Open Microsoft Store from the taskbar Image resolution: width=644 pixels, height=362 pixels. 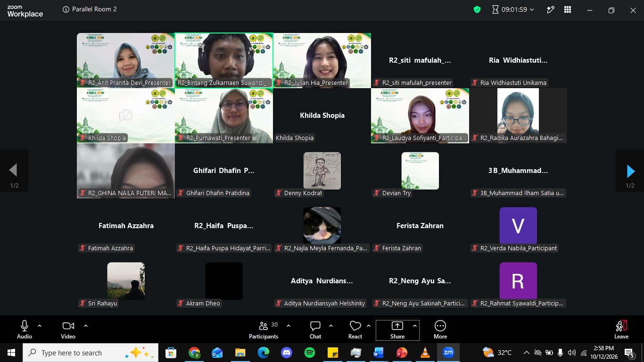point(171,353)
